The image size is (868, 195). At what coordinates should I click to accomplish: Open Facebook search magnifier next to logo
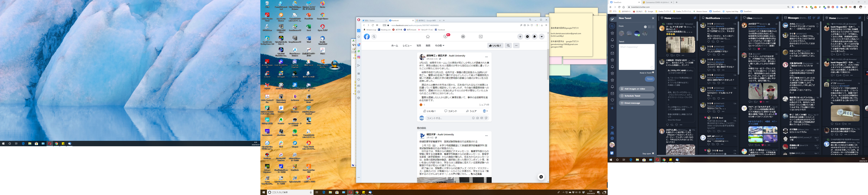coord(374,37)
